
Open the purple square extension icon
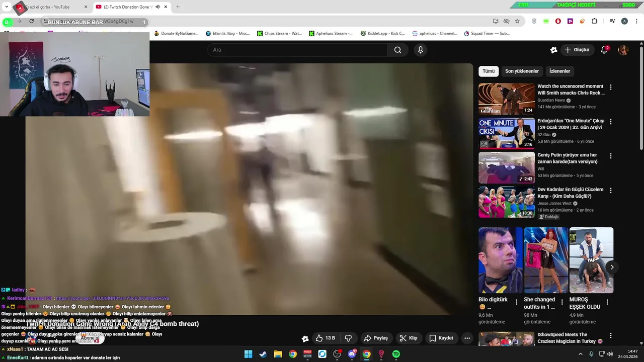click(570, 21)
